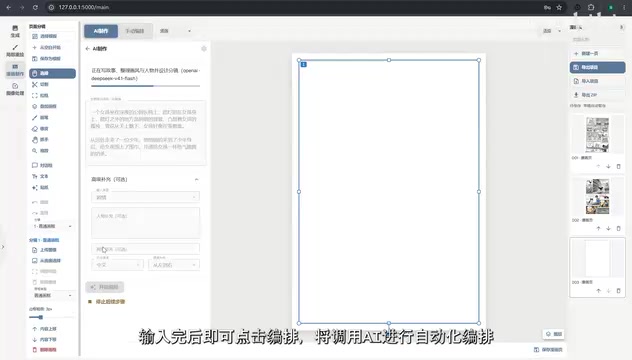Click the undo arrow in tool list
632x360 pixels.
pos(40,202)
